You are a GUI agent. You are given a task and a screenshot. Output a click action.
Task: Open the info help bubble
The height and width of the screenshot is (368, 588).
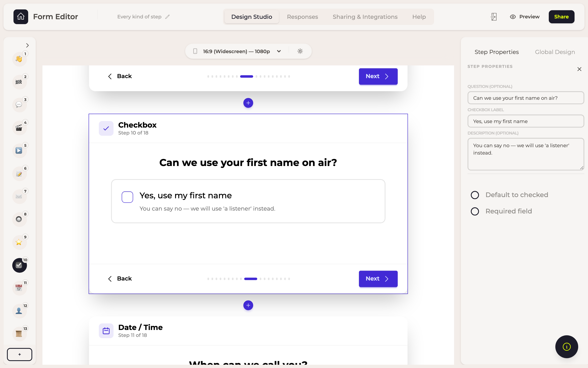[x=566, y=347]
